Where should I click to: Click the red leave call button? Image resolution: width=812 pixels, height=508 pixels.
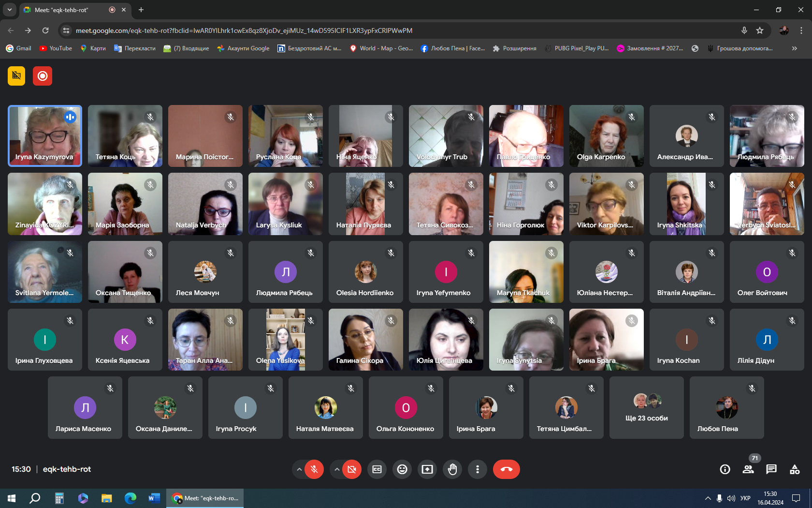(506, 469)
